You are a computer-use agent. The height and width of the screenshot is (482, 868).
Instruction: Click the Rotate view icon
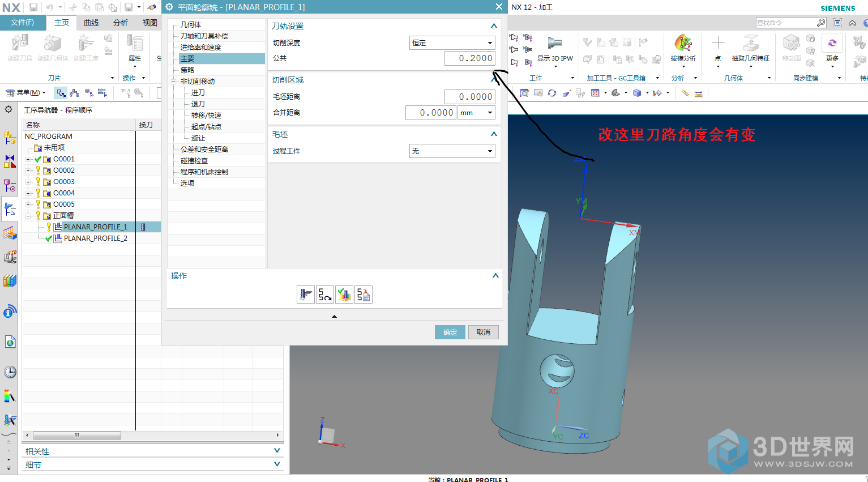click(551, 93)
